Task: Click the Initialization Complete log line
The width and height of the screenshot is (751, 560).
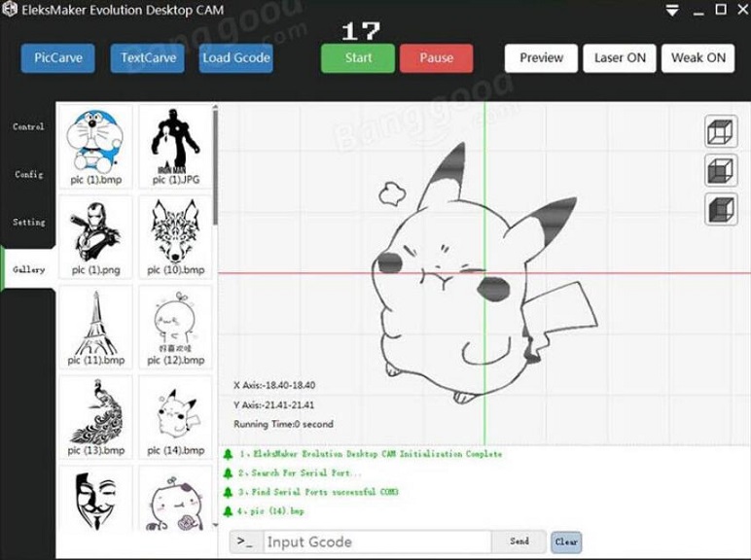Action: (371, 454)
